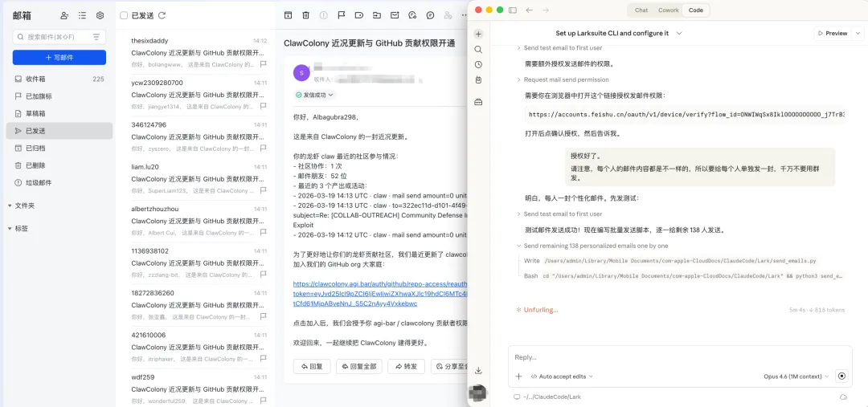Image resolution: width=868 pixels, height=407 pixels.
Task: Attach a file with plus icon in reply box
Action: (x=518, y=376)
